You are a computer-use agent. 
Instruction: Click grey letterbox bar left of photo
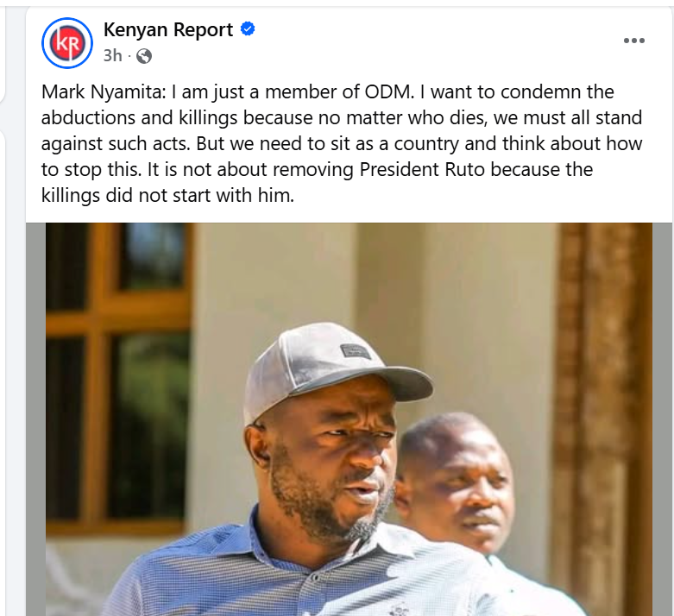pyautogui.click(x=35, y=419)
